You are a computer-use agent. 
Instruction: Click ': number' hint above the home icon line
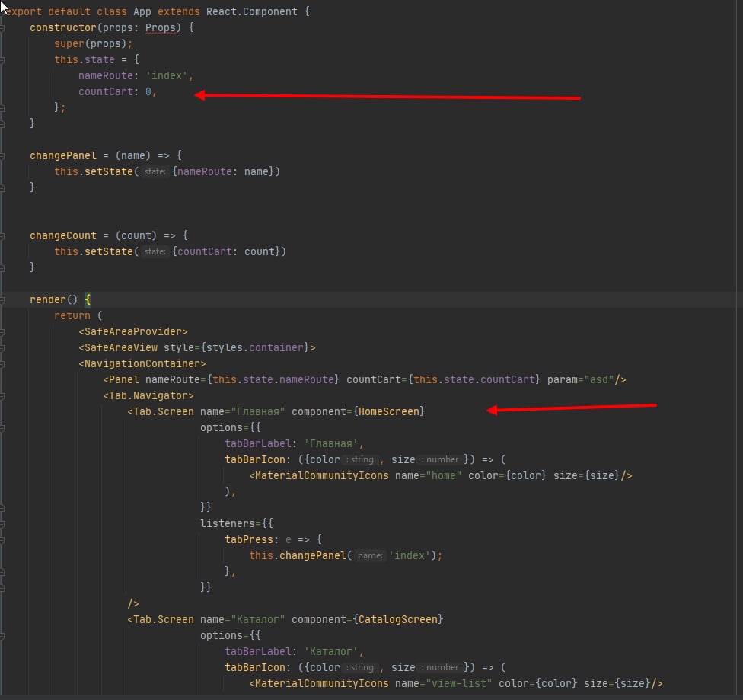pyautogui.click(x=440, y=459)
